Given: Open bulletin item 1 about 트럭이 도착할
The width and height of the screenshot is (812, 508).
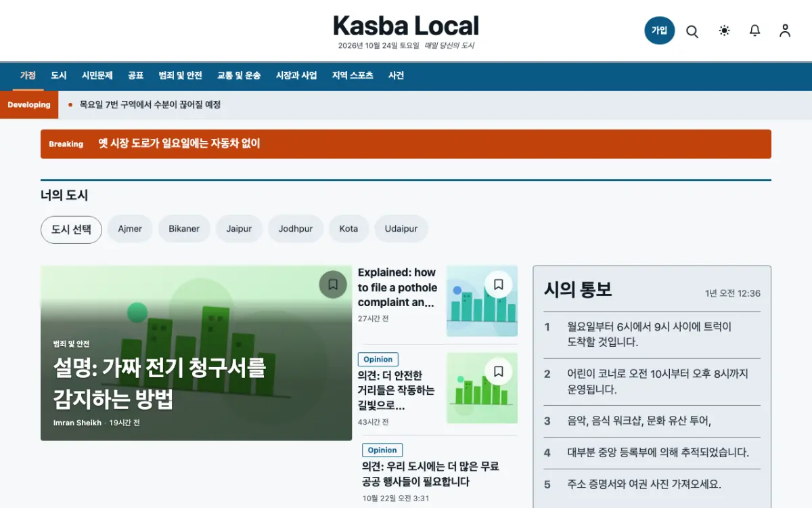Looking at the screenshot, I should 652,335.
